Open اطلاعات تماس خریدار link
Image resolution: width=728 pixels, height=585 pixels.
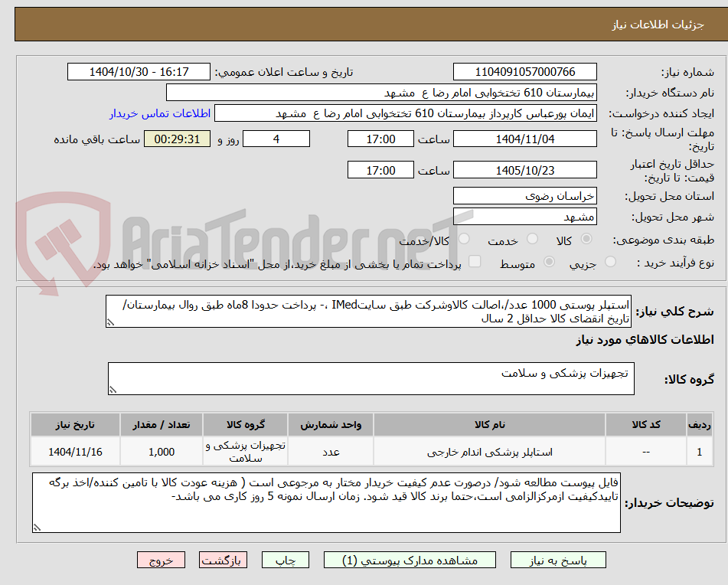[160, 114]
